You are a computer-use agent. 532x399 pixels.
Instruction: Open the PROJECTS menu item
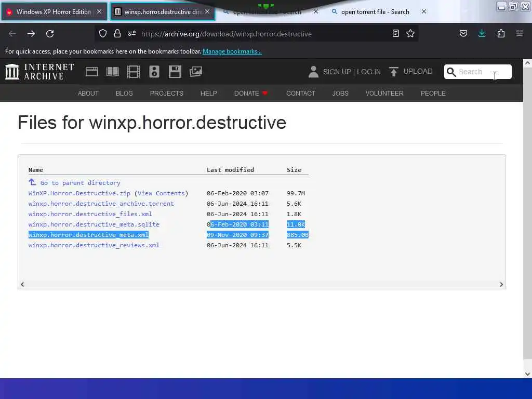point(167,94)
